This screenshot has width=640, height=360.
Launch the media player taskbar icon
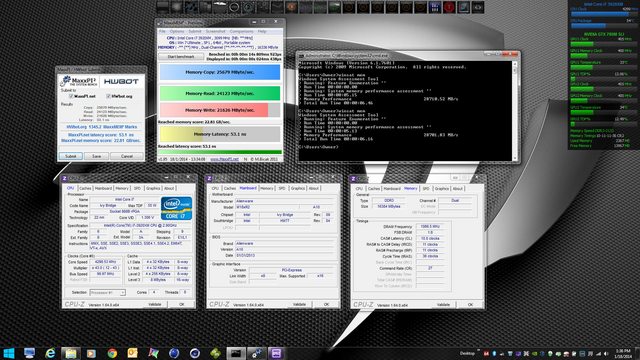coord(91,353)
